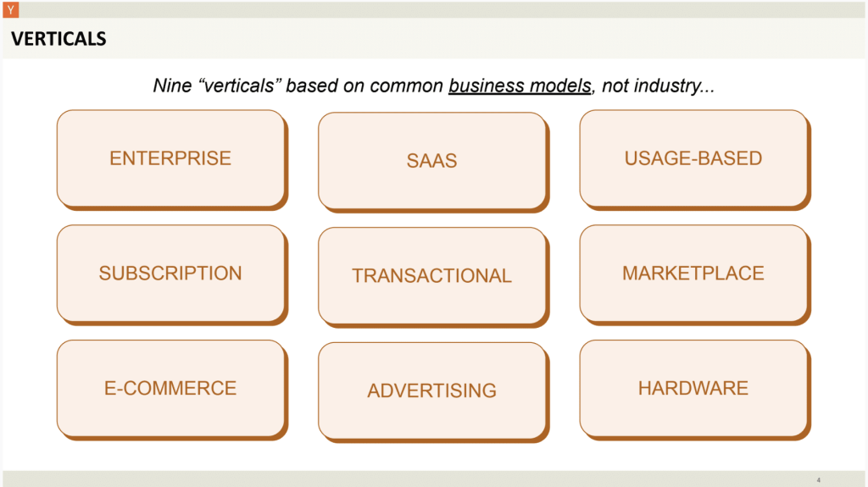This screenshot has width=868, height=487.
Task: Click the word Nine in subtitle
Action: [172, 86]
